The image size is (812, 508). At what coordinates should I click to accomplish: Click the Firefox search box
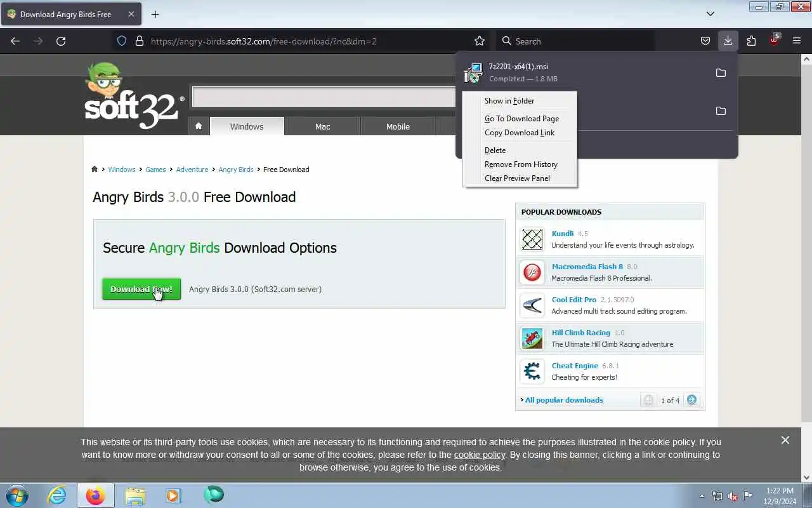pos(575,41)
